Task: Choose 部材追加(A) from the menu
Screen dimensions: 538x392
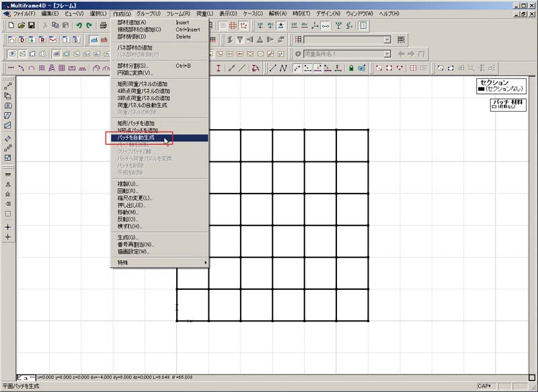Action: click(159, 23)
